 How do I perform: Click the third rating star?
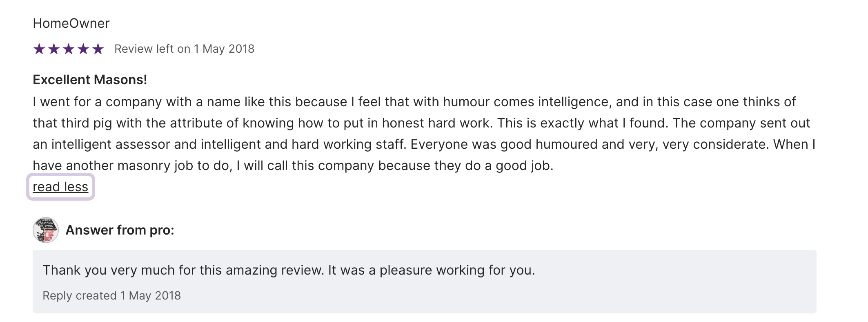(69, 49)
